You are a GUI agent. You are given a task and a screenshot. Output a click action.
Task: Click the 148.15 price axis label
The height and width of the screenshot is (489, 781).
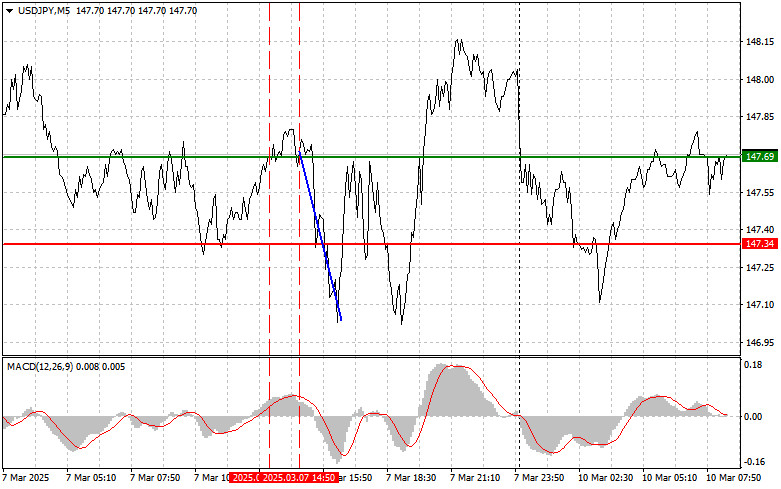(760, 42)
